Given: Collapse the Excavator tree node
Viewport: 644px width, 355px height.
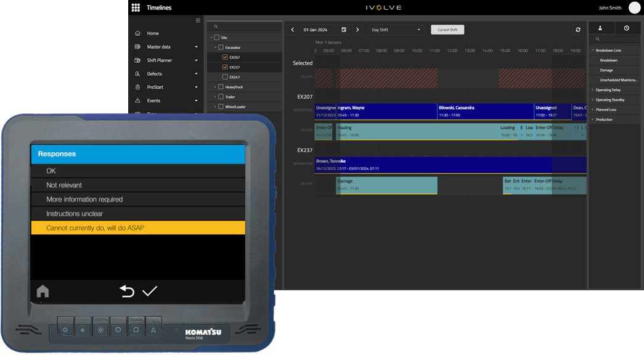Looking at the screenshot, I should click(x=215, y=47).
